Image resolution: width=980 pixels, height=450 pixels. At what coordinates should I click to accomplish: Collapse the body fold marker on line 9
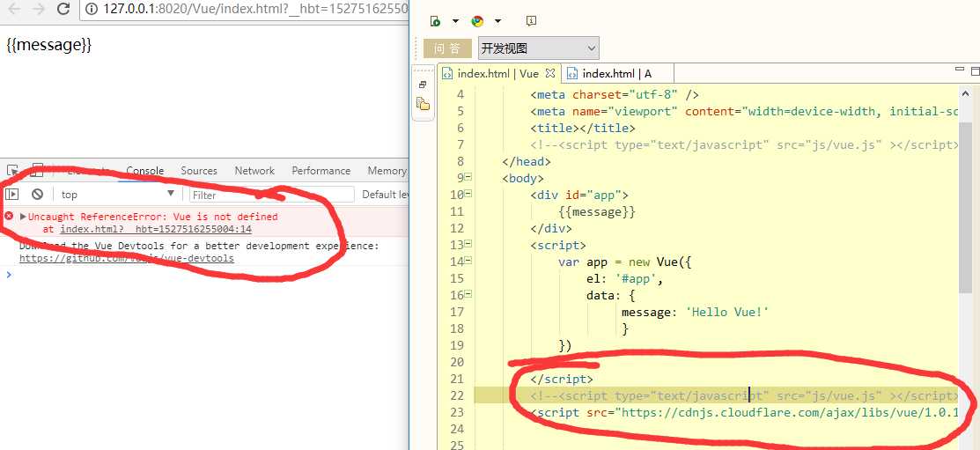(x=468, y=178)
